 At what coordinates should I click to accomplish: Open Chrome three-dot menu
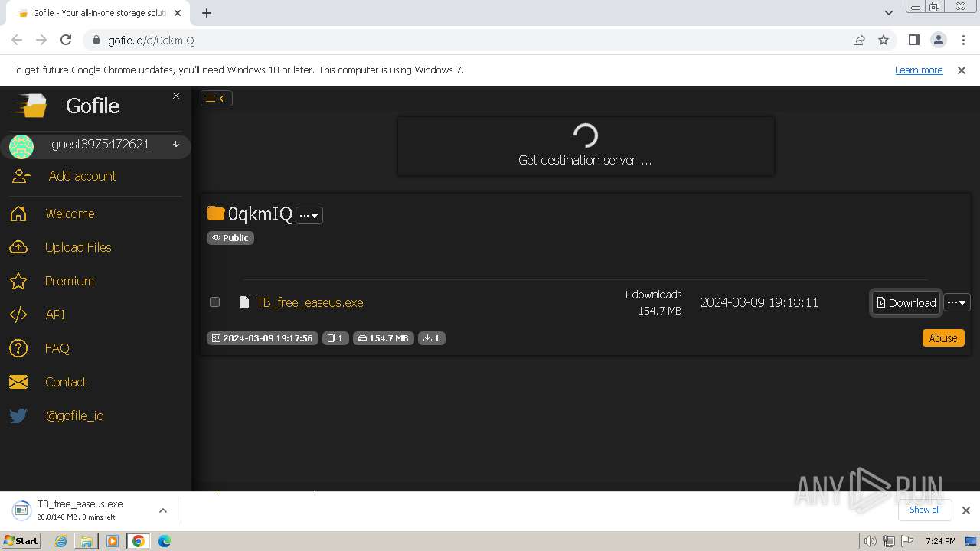point(962,40)
